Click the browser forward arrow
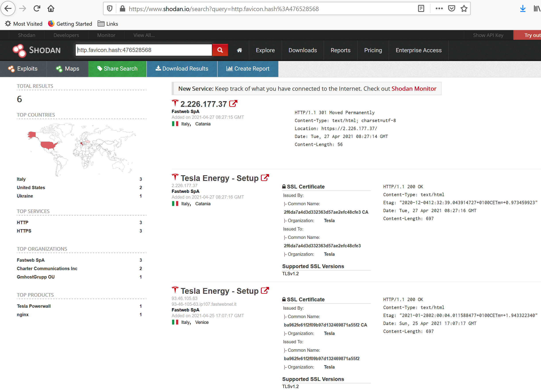 pyautogui.click(x=23, y=9)
